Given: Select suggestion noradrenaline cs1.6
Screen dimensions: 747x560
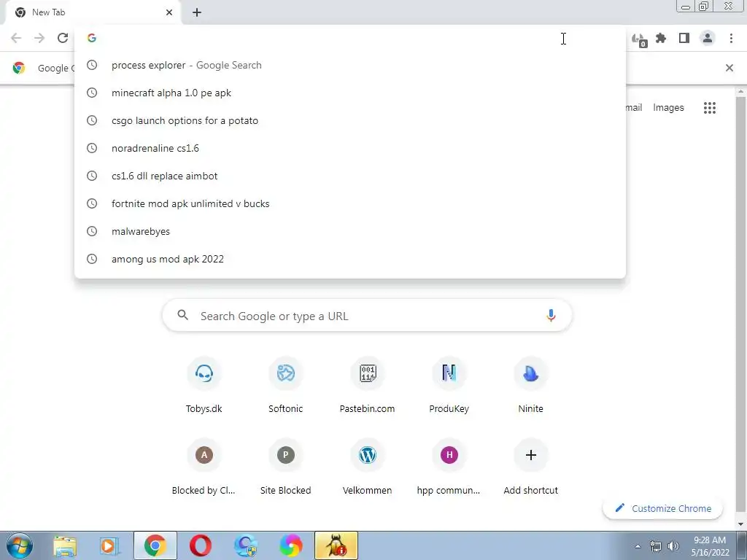Looking at the screenshot, I should click(x=350, y=148).
